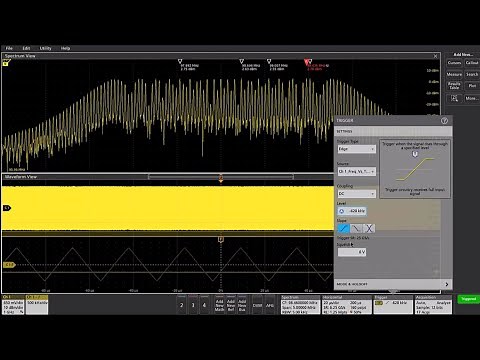This screenshot has width=480, height=360.
Task: Open the Horizontal settings badge
Action: tap(346, 305)
